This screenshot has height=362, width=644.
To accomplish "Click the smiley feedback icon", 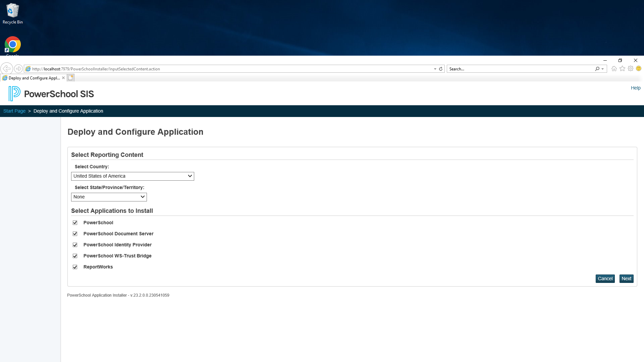I will [639, 68].
